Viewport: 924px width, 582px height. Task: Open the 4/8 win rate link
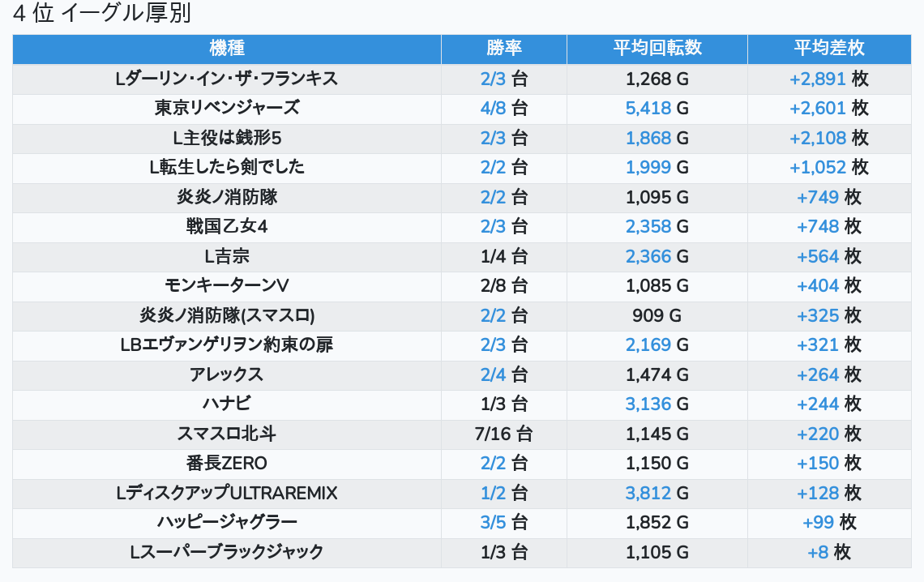(493, 108)
